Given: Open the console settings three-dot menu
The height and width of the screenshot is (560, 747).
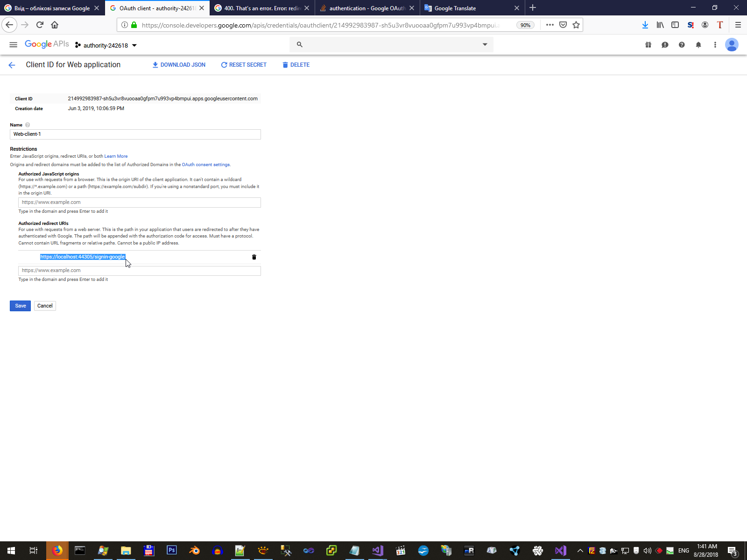Looking at the screenshot, I should [715, 45].
